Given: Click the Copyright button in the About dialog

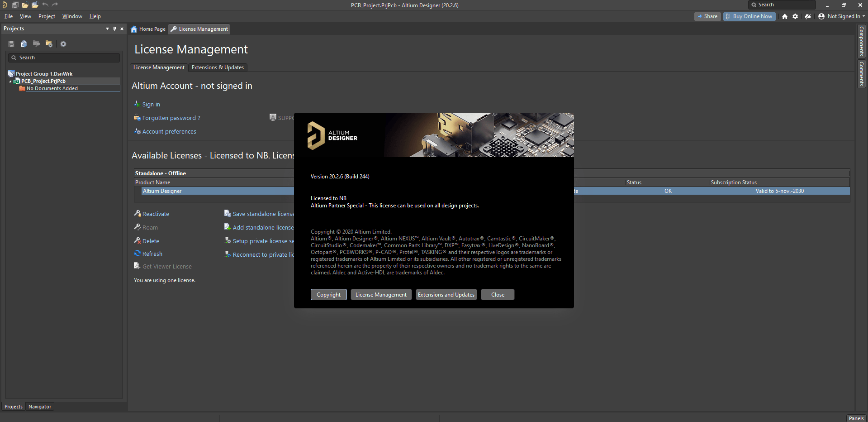Looking at the screenshot, I should (x=329, y=295).
